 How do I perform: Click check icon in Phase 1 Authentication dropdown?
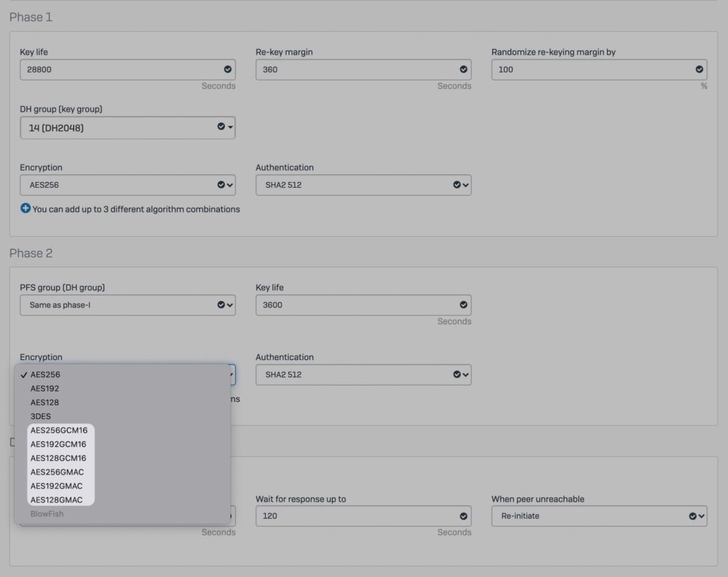point(457,184)
